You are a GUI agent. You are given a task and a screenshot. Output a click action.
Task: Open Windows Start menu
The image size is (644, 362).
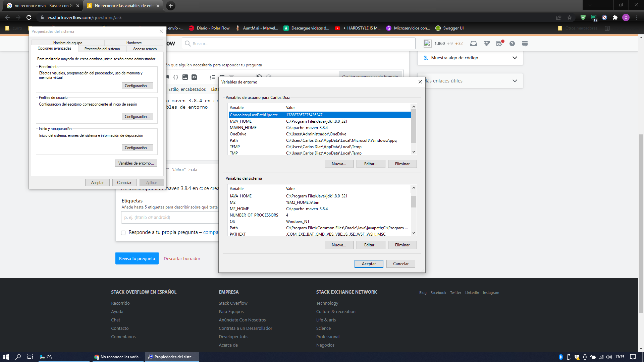point(6,357)
